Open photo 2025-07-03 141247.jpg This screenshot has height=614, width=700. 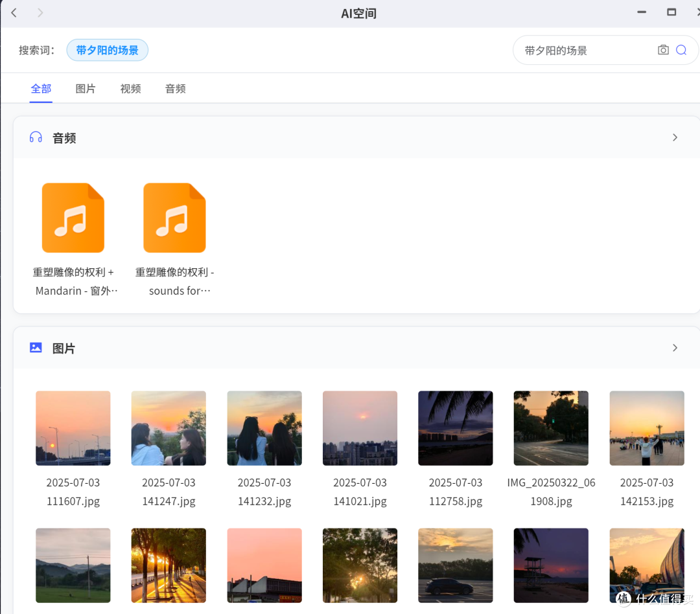[x=169, y=428]
